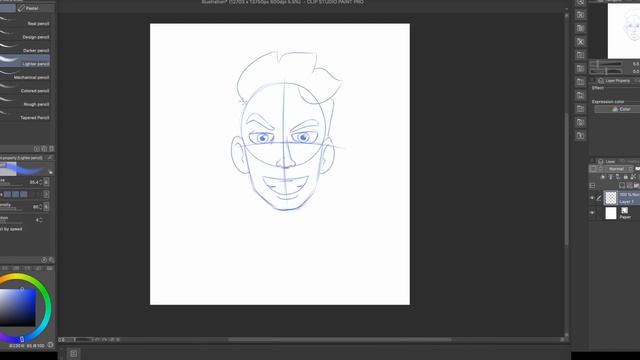Click the second icon in the right toolbar

(580, 15)
